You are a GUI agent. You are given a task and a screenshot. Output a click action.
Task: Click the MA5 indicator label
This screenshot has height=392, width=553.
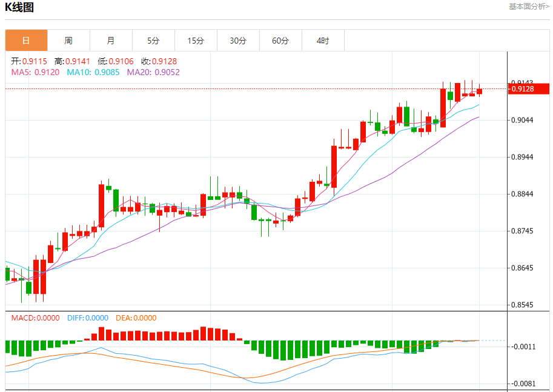pos(35,72)
